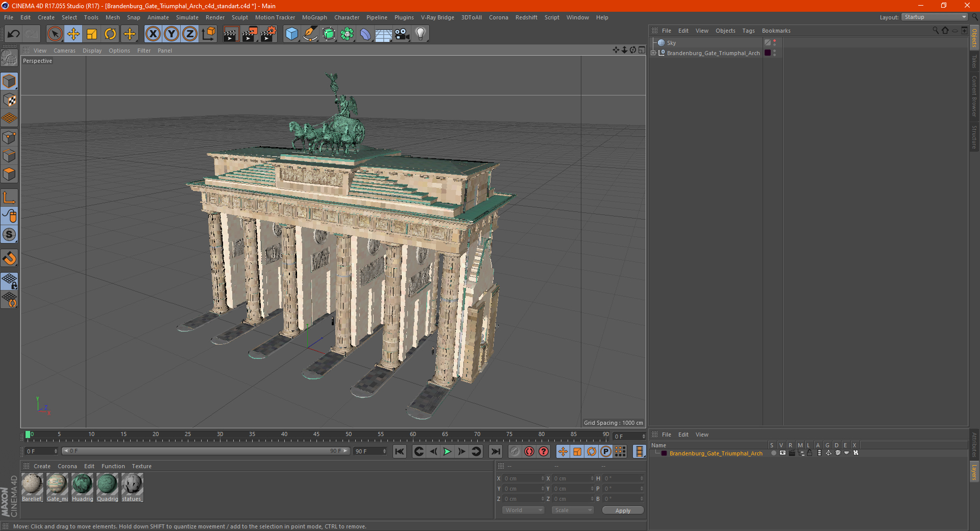Open the Sculpt menu
980x531 pixels.
pyautogui.click(x=239, y=17)
